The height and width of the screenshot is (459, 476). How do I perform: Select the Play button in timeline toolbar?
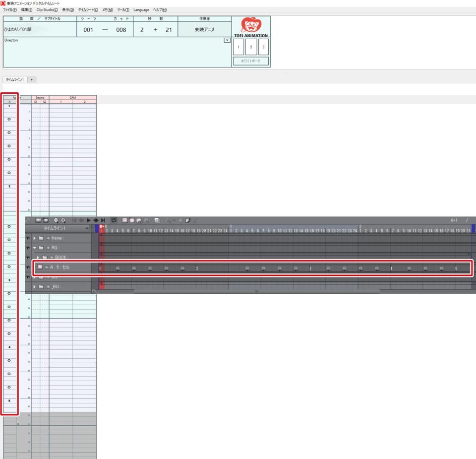tap(88, 219)
